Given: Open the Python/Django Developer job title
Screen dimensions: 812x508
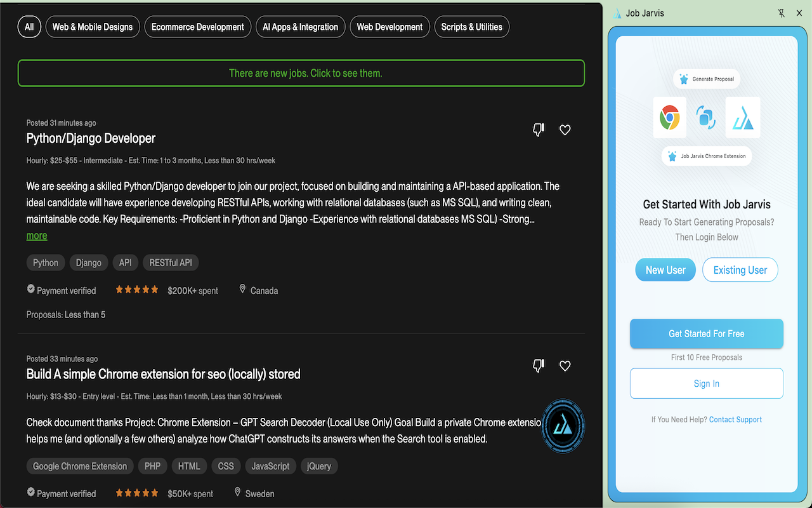Looking at the screenshot, I should 91,138.
